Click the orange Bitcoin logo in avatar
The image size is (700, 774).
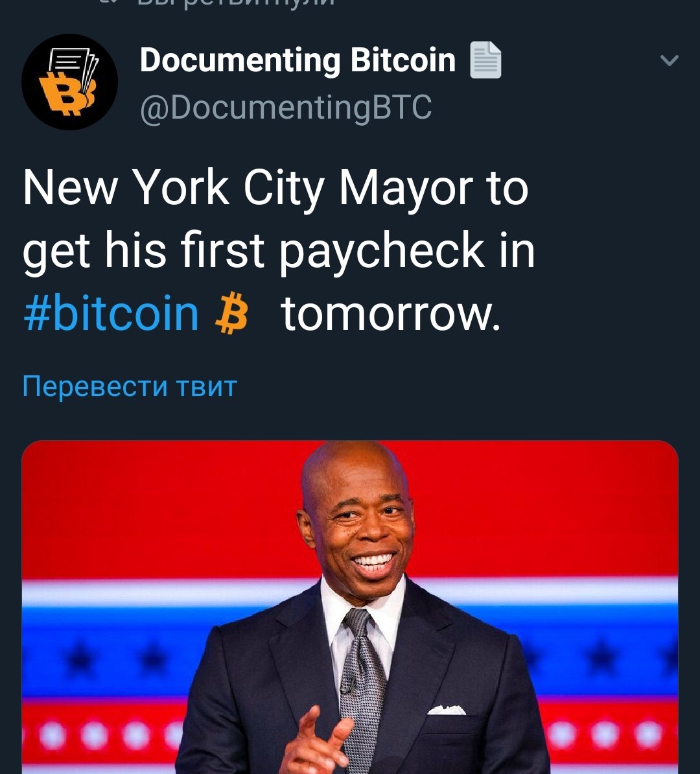(64, 94)
